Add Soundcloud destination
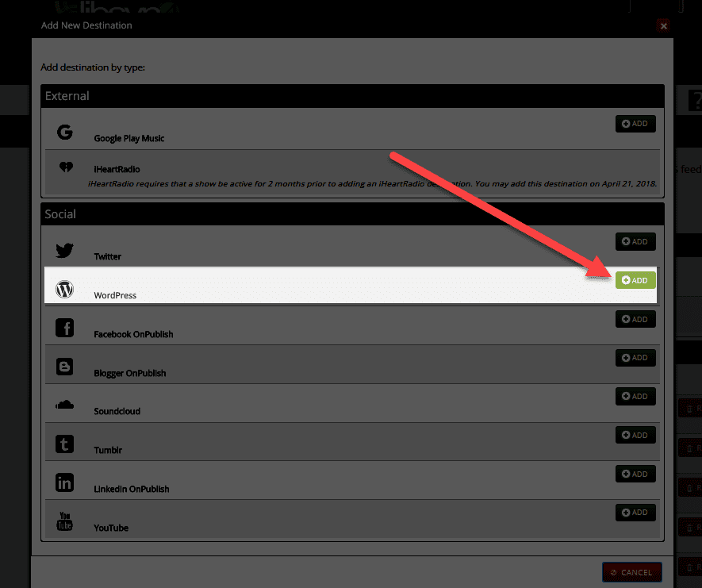The image size is (702, 588). pyautogui.click(x=635, y=397)
